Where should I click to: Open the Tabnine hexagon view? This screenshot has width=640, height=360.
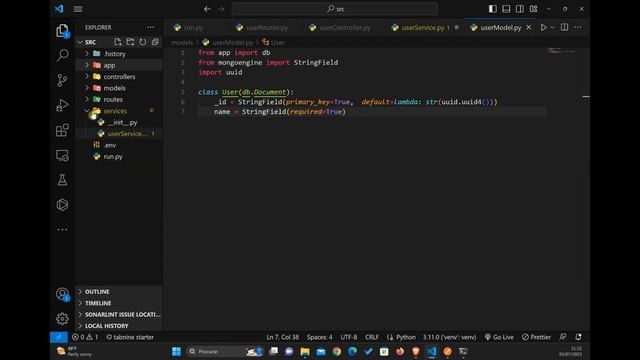coord(62,204)
